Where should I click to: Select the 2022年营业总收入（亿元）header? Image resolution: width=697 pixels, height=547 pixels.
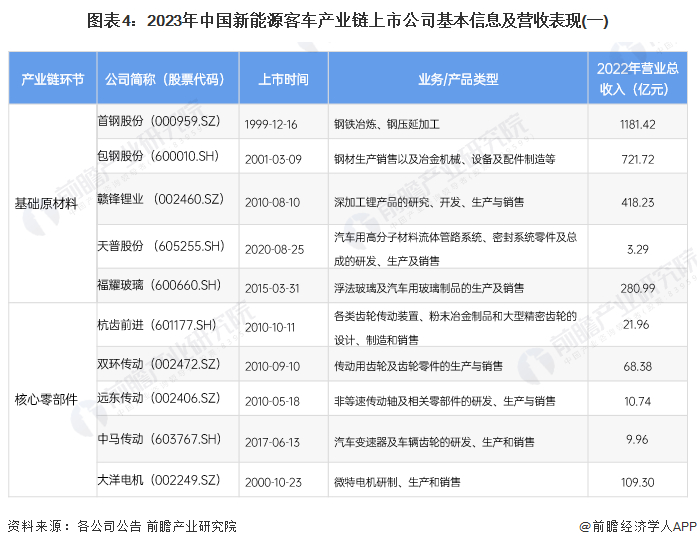tap(637, 79)
